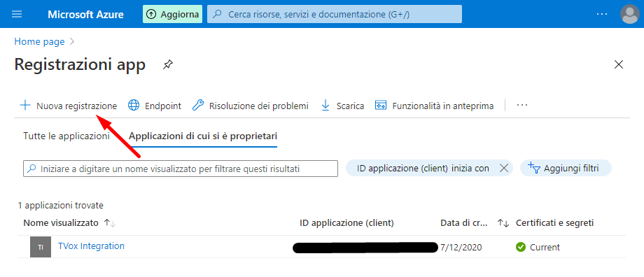Click the green check status icon
Image resolution: width=644 pixels, height=277 pixels.
[x=521, y=248]
